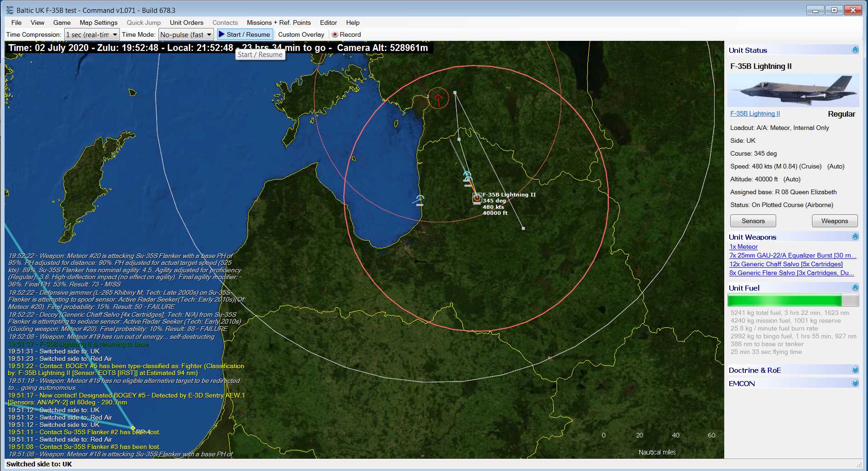868x471 pixels.
Task: Open the Sensors window for the unit
Action: pyautogui.click(x=753, y=221)
